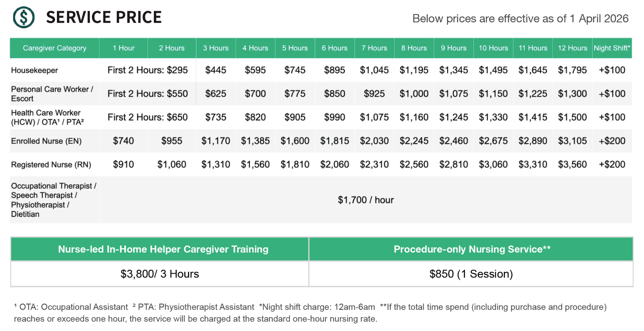Click the Housekeeper row label
This screenshot has height=331, width=644.
(x=35, y=70)
